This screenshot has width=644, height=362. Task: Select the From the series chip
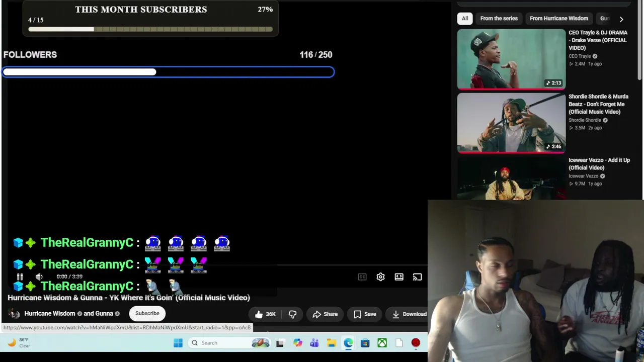[x=499, y=19]
